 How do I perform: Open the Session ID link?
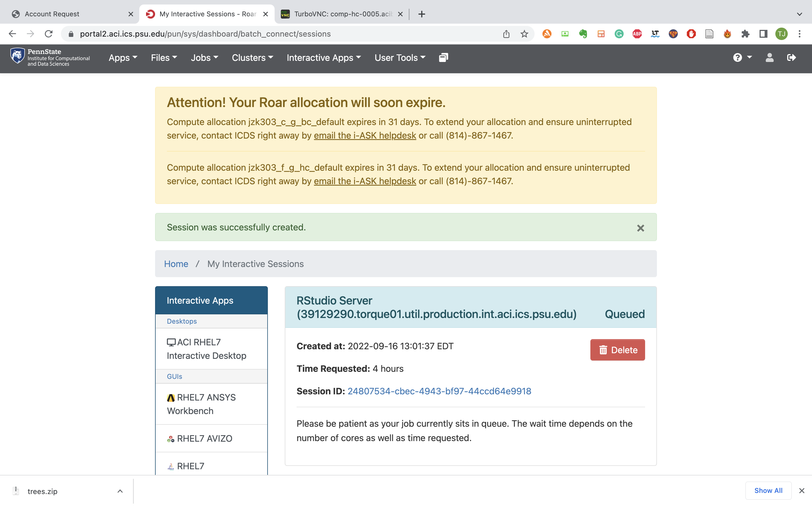pyautogui.click(x=440, y=391)
